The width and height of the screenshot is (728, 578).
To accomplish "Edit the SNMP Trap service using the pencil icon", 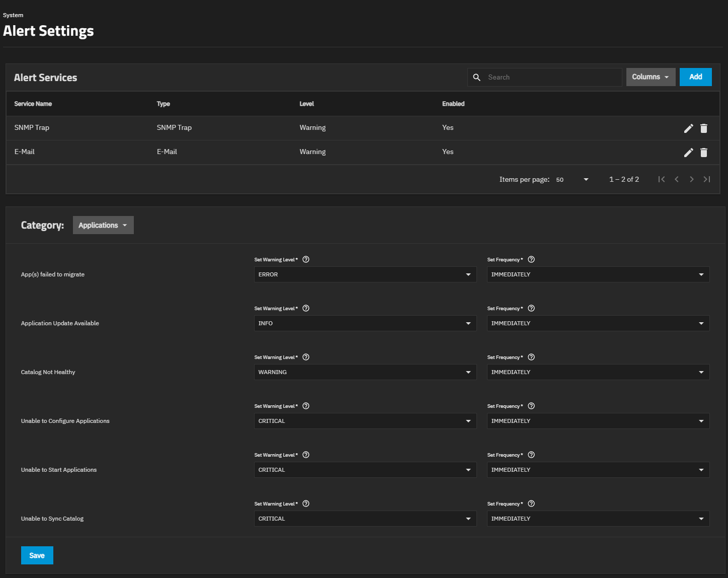I will tap(688, 128).
